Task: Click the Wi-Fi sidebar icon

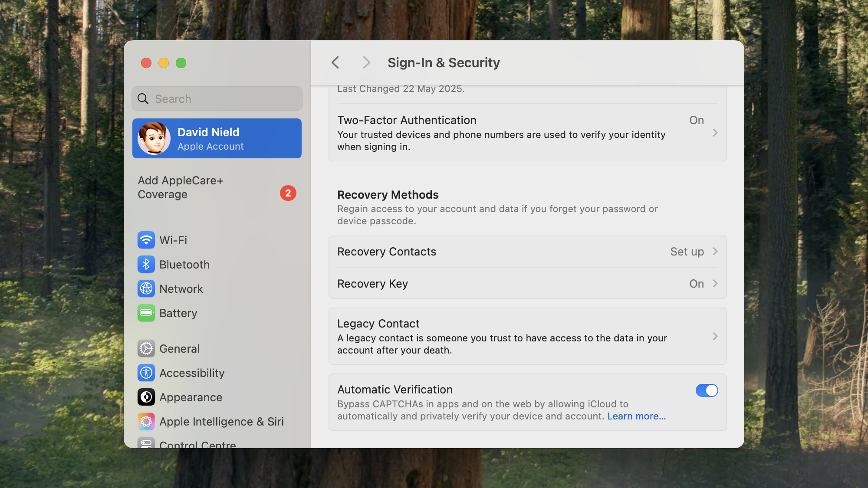Action: [x=146, y=240]
